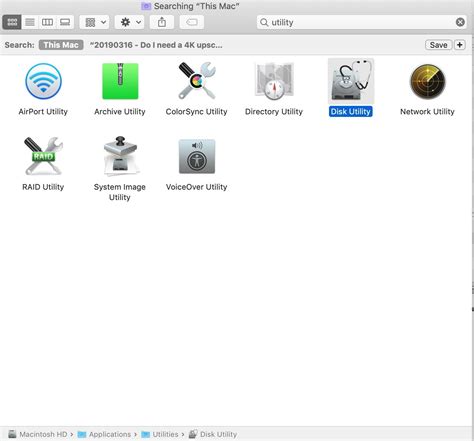474x441 pixels.
Task: Click the Network Utility label text
Action: [x=427, y=112]
